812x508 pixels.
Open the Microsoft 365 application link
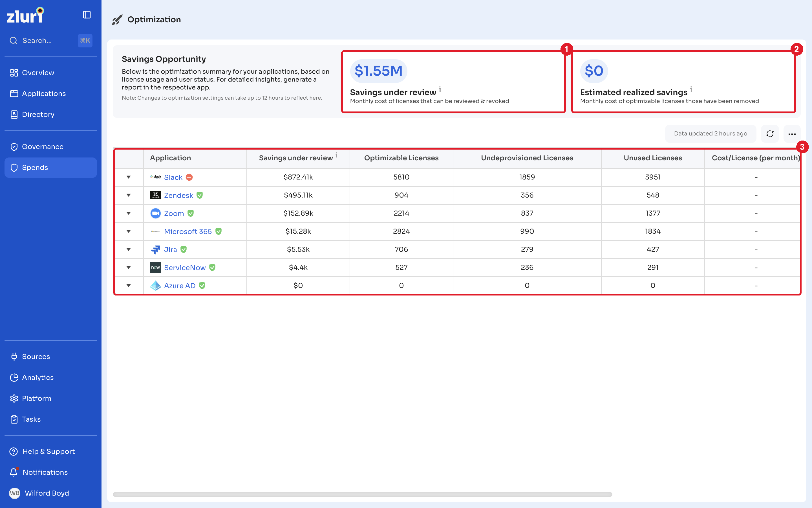tap(188, 231)
